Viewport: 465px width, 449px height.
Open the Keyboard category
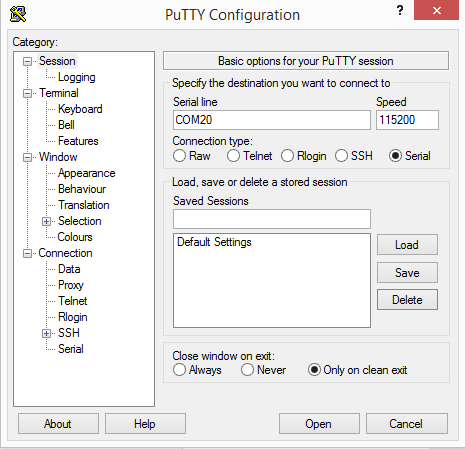coord(80,109)
